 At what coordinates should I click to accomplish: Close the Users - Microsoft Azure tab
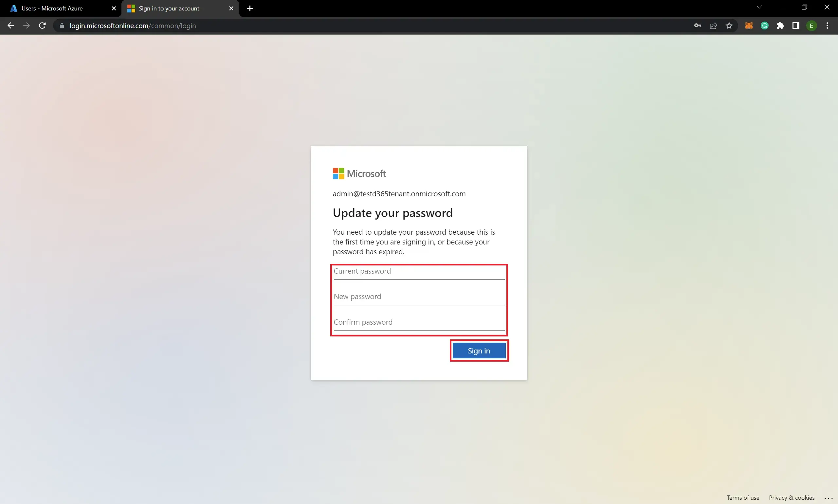pos(114,9)
